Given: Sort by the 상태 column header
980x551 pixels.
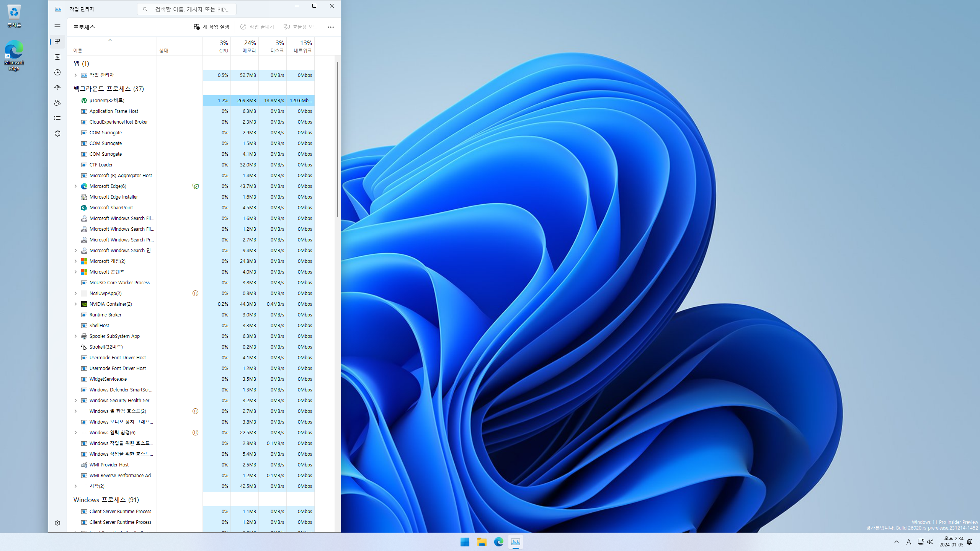Looking at the screenshot, I should 180,46.
